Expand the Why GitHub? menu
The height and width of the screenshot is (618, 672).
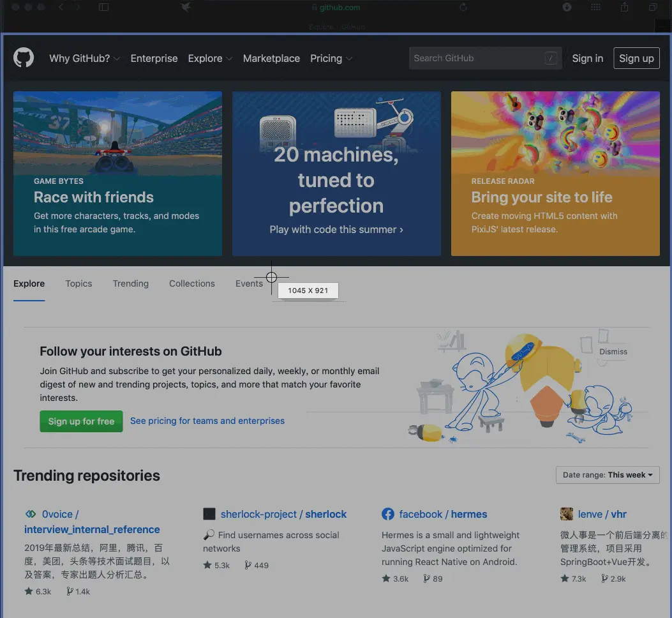(x=84, y=58)
